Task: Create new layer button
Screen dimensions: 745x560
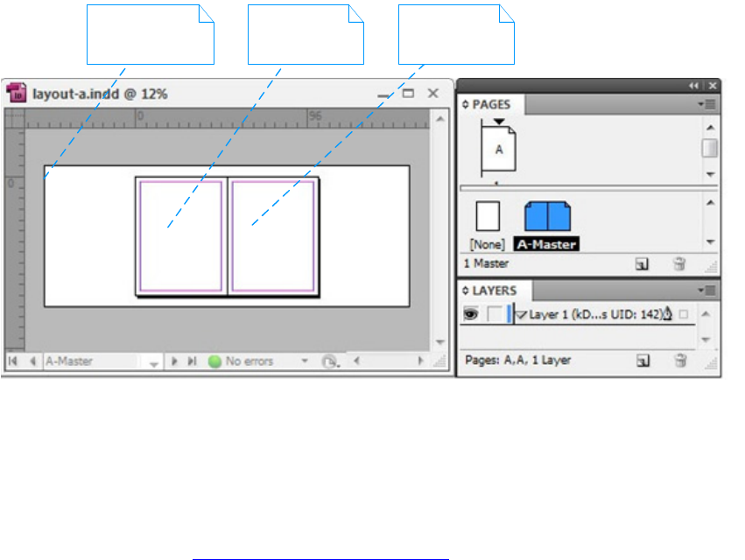Action: coord(643,361)
